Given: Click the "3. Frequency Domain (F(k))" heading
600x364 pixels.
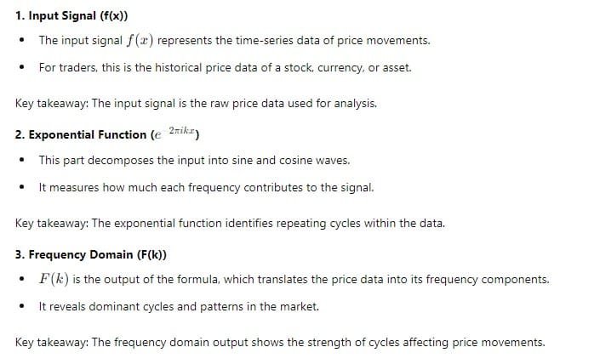Looking at the screenshot, I should point(91,253).
